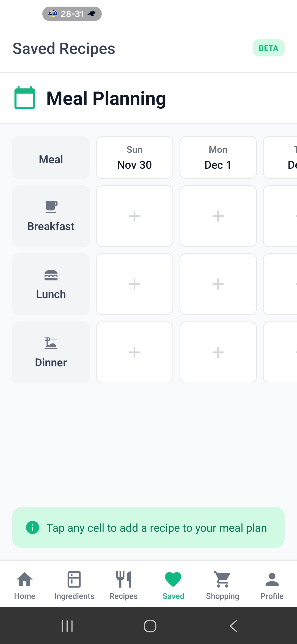Select the Saved heart icon
297x644 pixels.
click(x=173, y=579)
